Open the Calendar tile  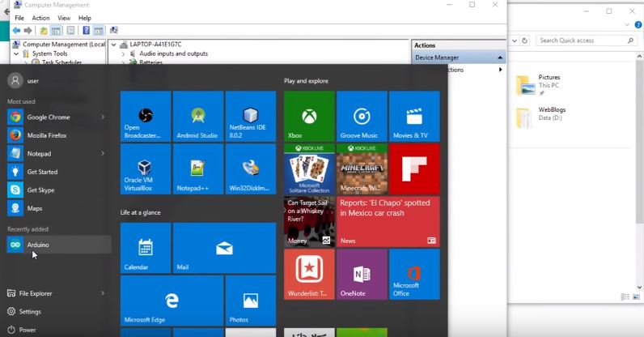pyautogui.click(x=146, y=248)
